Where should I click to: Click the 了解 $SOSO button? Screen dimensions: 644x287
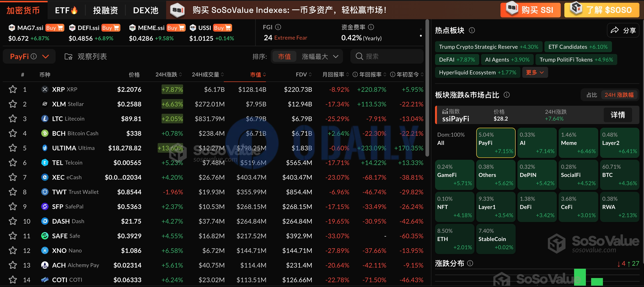point(602,10)
